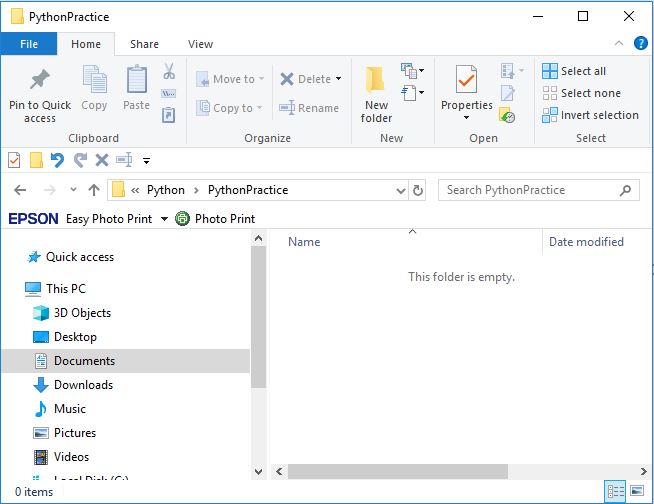
Task: Sort by Date modified column header
Action: coord(586,242)
